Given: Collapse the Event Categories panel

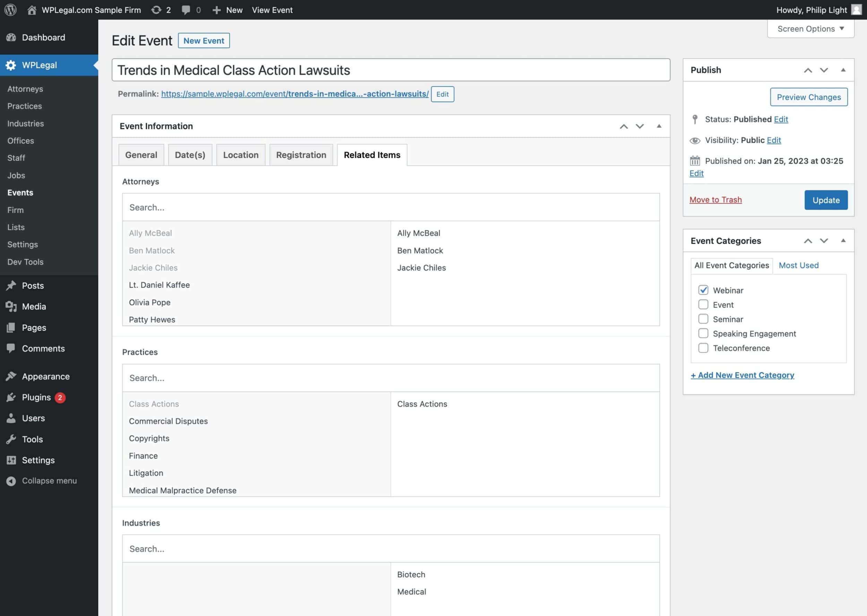Looking at the screenshot, I should pos(843,241).
